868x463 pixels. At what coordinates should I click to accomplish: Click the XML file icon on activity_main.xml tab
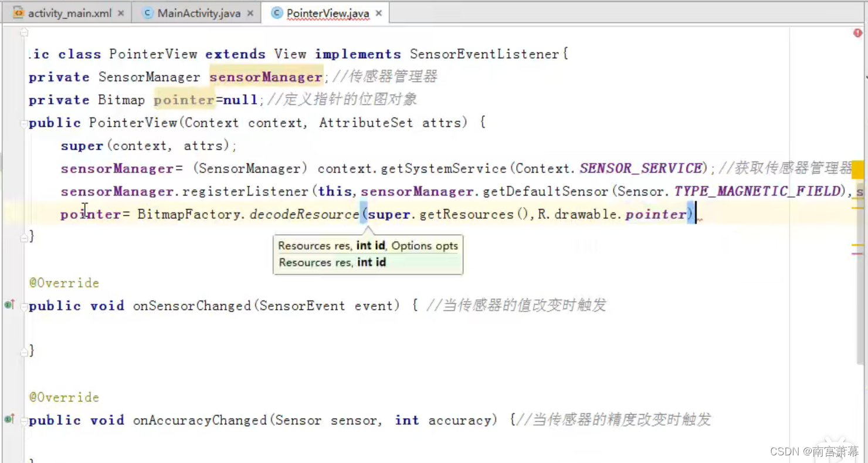[18, 12]
